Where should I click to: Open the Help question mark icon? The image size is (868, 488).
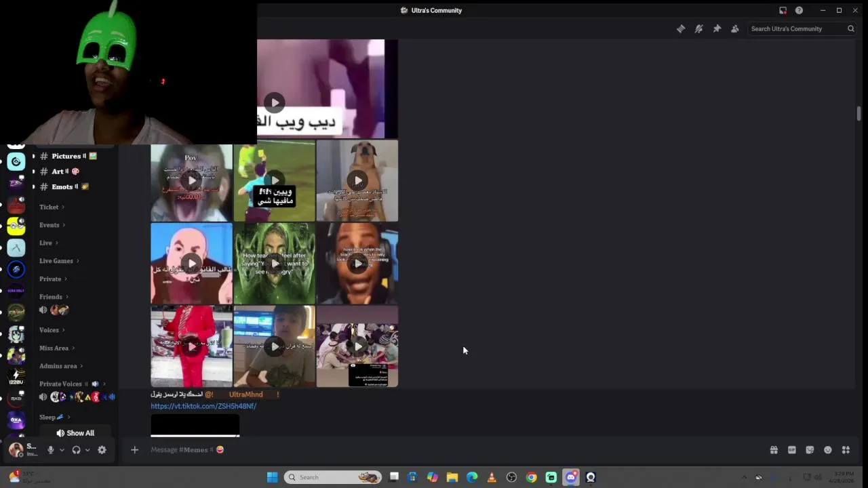pos(799,10)
